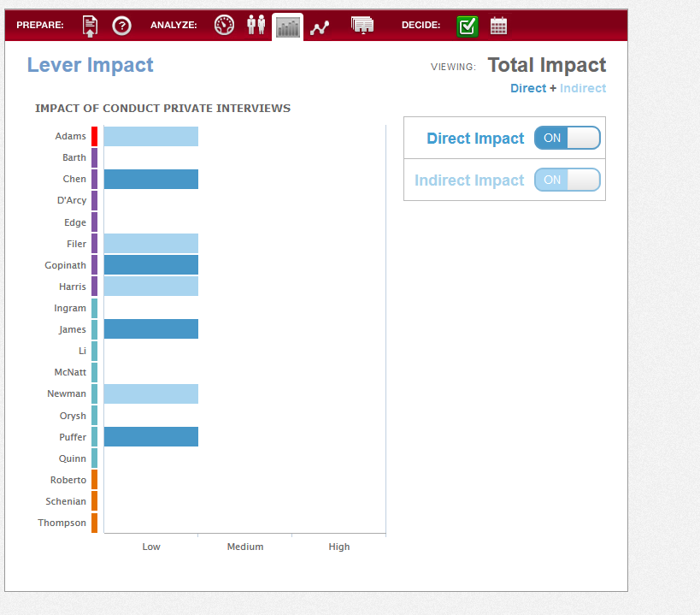Click the Direct link under Total Impact
The image size is (700, 615).
tap(528, 88)
